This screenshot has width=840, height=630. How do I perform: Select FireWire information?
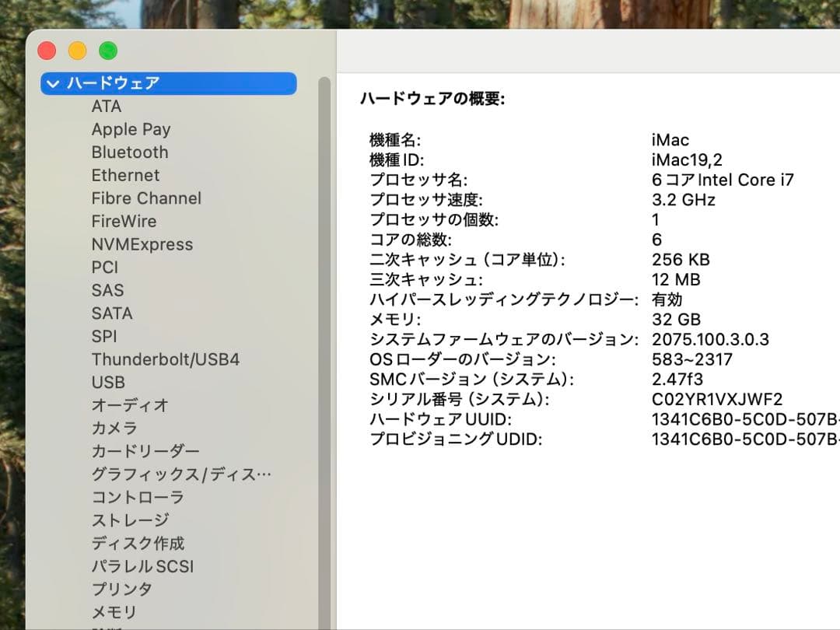(124, 221)
